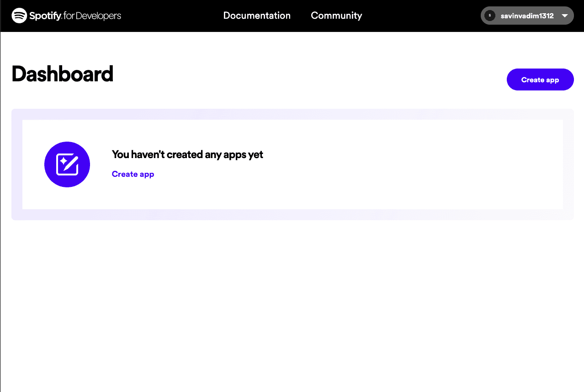Expand the account menu caret arrow
584x392 pixels.
564,16
